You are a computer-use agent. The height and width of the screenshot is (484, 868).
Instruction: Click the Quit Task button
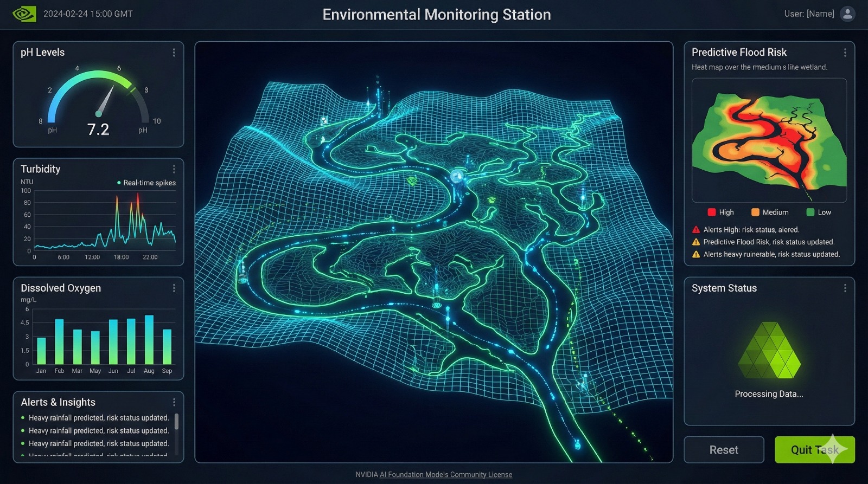[814, 450]
